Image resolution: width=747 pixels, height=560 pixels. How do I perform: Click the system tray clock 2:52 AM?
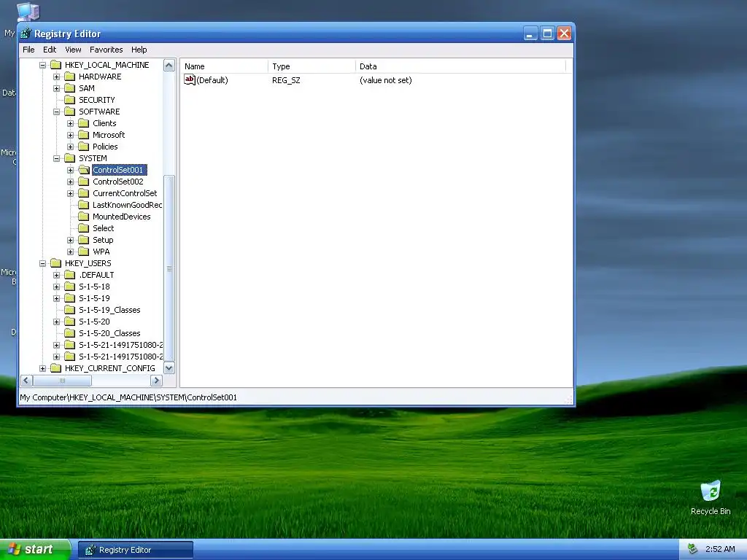click(x=720, y=549)
